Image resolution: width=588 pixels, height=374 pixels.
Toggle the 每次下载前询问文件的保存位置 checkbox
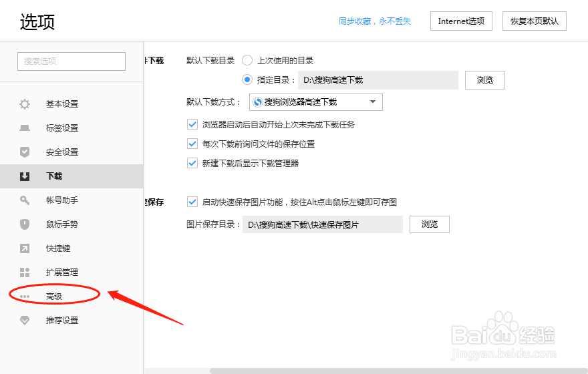[192, 144]
